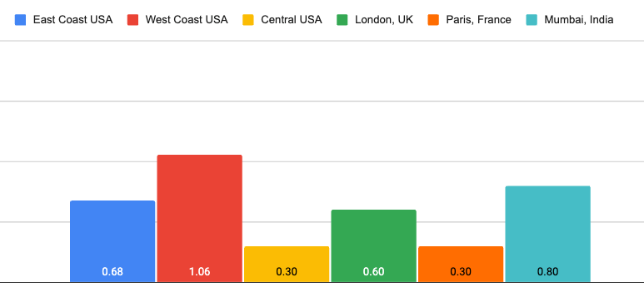Click the red bar valued 1.06
644x302 pixels.
point(200,218)
